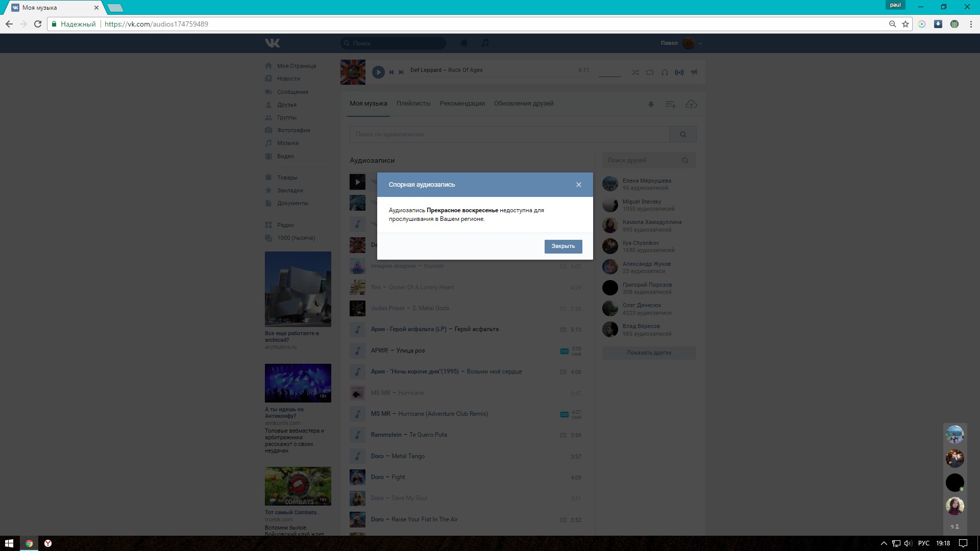Image resolution: width=980 pixels, height=551 pixels.
Task: Click the Антиконфа ad thumbnail
Action: coord(298,383)
